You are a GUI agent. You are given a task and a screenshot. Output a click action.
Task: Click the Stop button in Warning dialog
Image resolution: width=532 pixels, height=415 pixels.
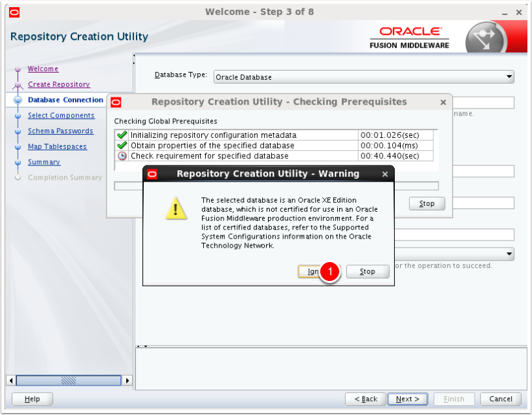click(367, 271)
